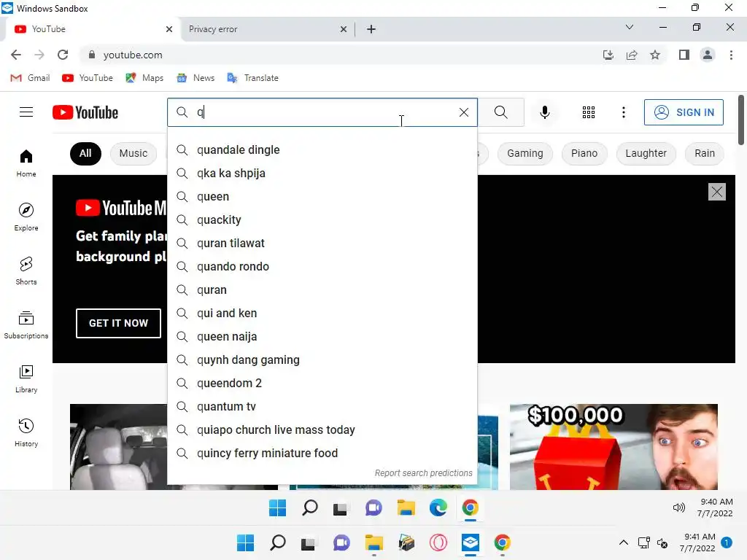Click 'Report search predictions' link
The image size is (747, 560).
pyautogui.click(x=423, y=472)
